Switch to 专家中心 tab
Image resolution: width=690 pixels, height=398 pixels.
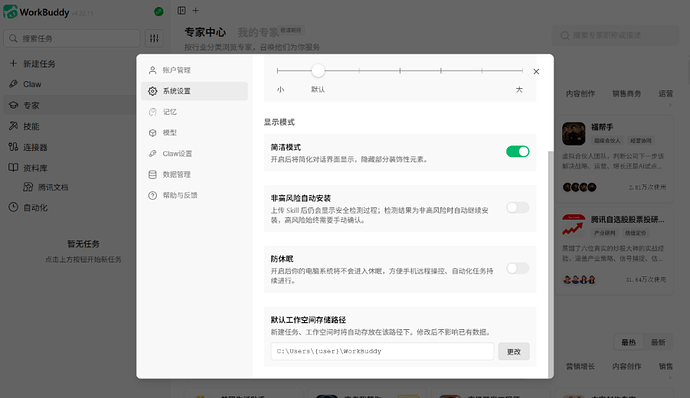click(x=205, y=32)
